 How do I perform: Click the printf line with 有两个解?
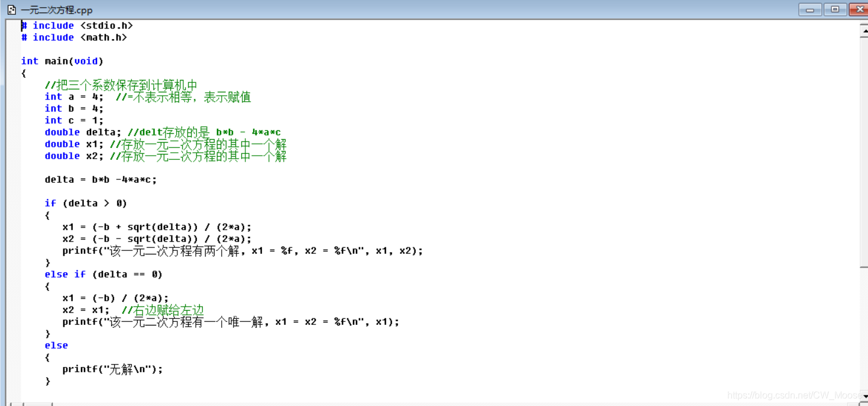pos(242,250)
